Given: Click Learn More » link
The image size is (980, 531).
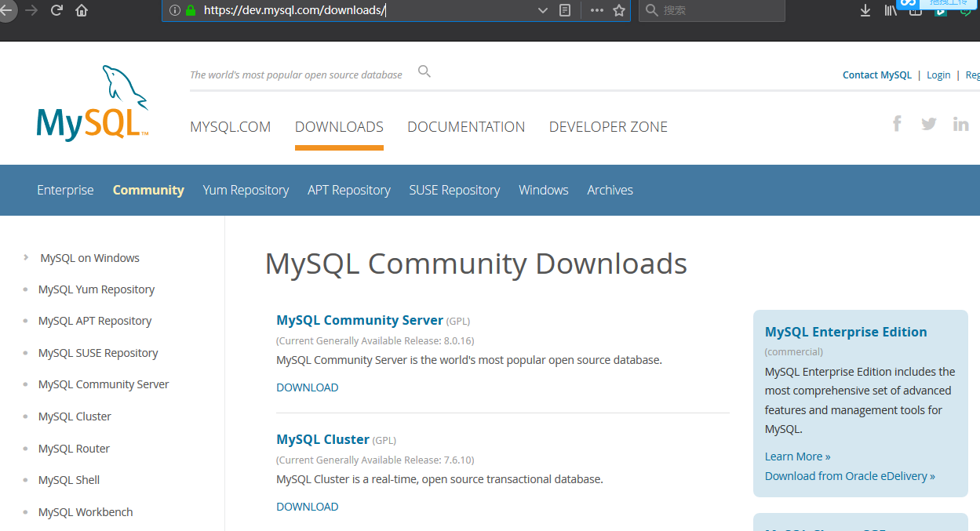Looking at the screenshot, I should pyautogui.click(x=797, y=456).
